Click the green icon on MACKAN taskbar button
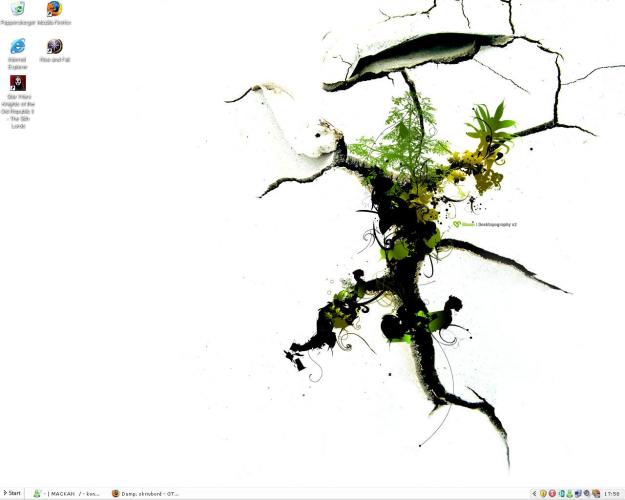 click(x=37, y=493)
